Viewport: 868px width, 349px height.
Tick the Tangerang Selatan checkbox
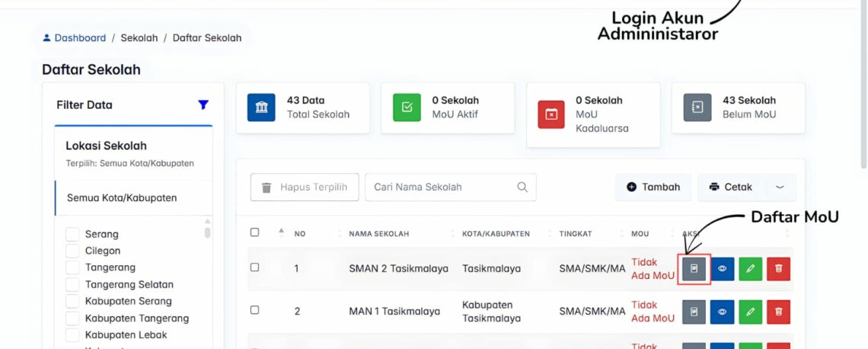click(73, 284)
